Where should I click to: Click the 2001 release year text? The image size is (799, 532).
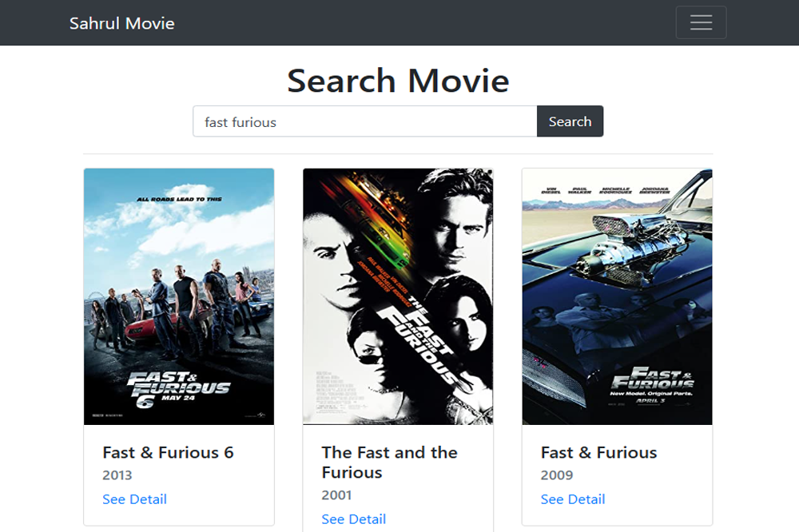(x=336, y=495)
